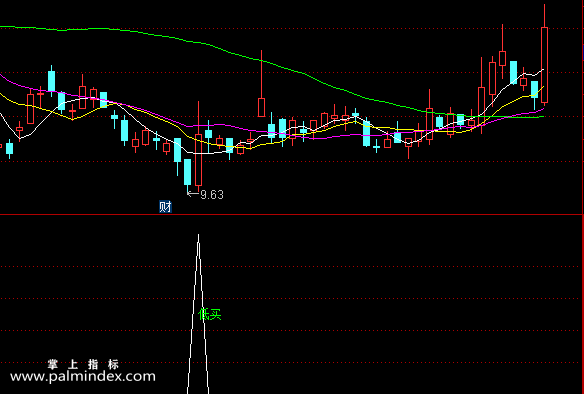Click the blue 财 finance marker icon
584x394 pixels.
[165, 207]
